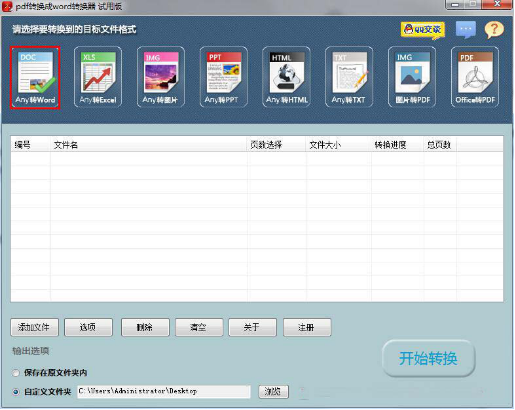Viewport: 515px width, 410px height.
Task: Click the output folder path field
Action: pyautogui.click(x=164, y=392)
